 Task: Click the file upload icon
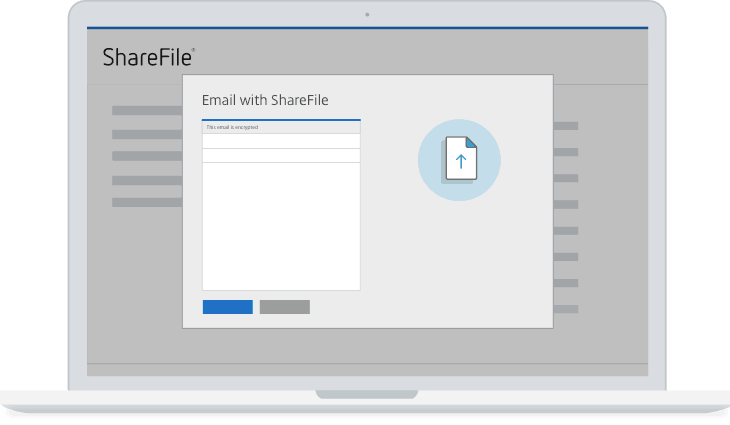pos(459,160)
